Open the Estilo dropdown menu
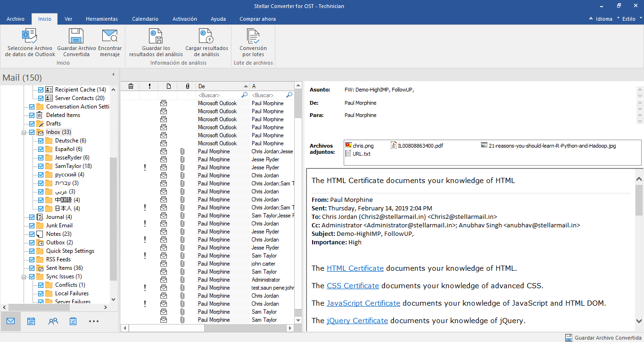 coord(629,19)
